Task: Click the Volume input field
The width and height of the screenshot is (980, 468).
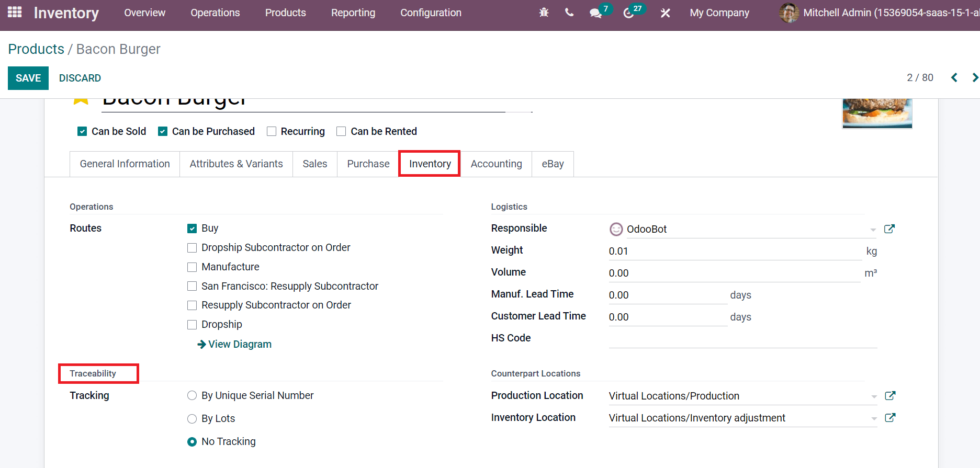Action: 735,273
